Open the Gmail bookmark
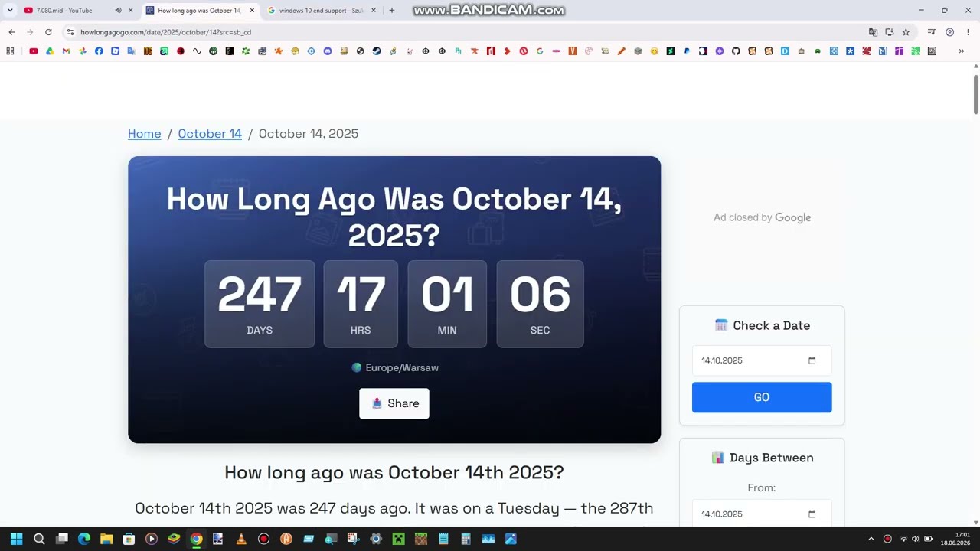The width and height of the screenshot is (980, 551). (66, 51)
